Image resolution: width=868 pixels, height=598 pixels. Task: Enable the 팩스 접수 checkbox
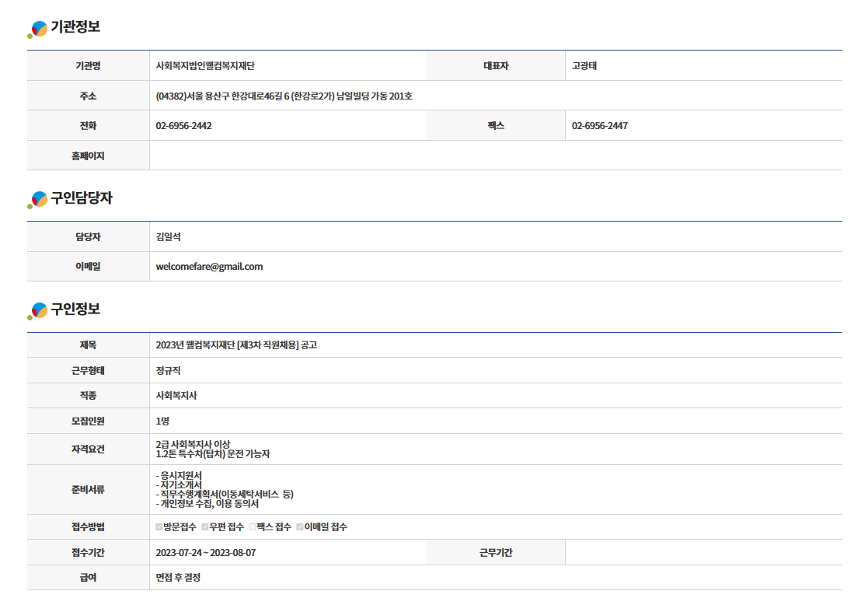point(252,527)
